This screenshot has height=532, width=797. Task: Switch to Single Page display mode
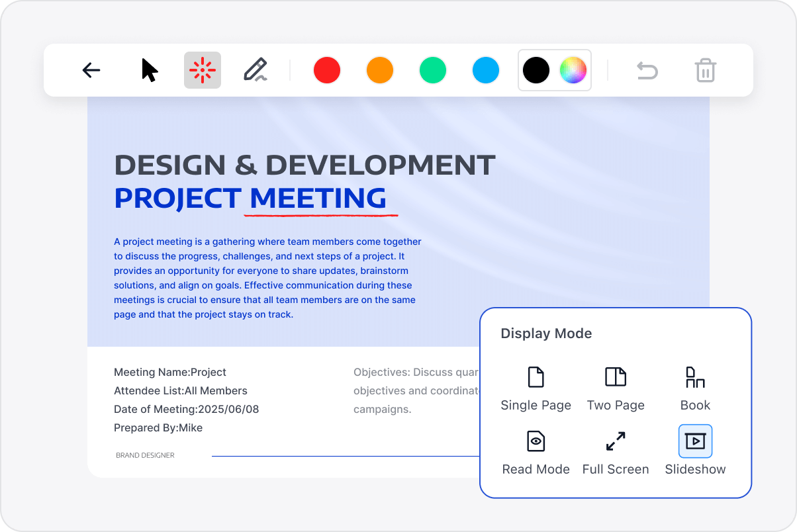pos(536,388)
